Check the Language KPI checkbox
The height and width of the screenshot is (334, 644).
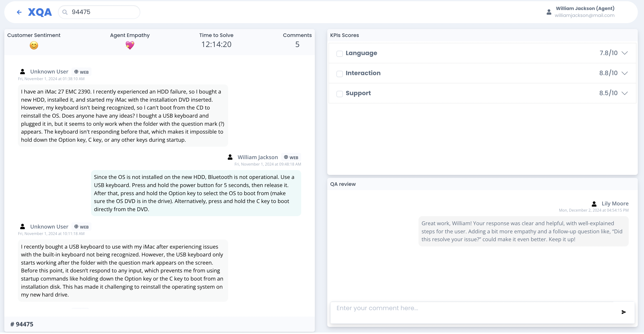339,54
